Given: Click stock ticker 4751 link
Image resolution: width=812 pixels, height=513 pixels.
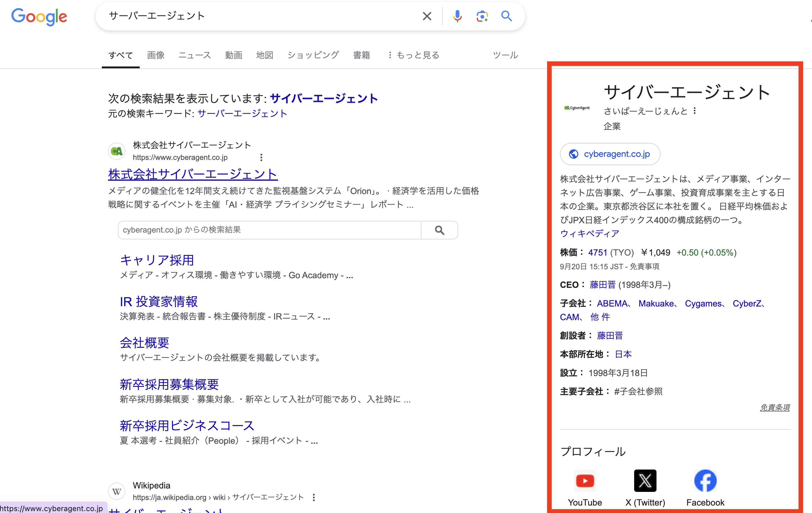Looking at the screenshot, I should click(x=598, y=253).
